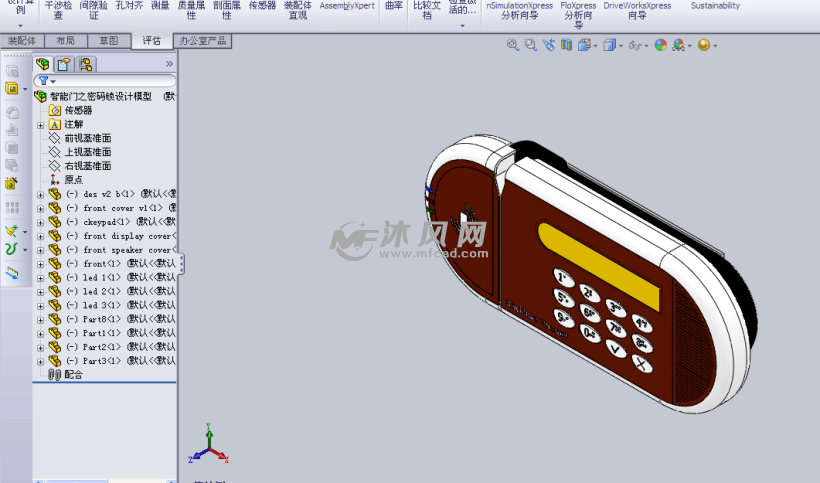This screenshot has height=483, width=820.
Task: Open the PropertyManager tab icon
Action: click(64, 64)
